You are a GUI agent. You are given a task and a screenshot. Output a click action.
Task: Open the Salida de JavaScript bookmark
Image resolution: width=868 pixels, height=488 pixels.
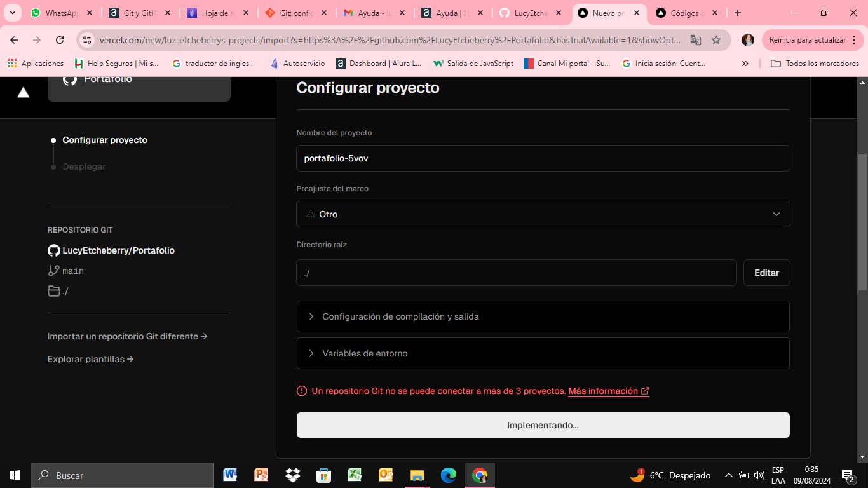(x=473, y=64)
